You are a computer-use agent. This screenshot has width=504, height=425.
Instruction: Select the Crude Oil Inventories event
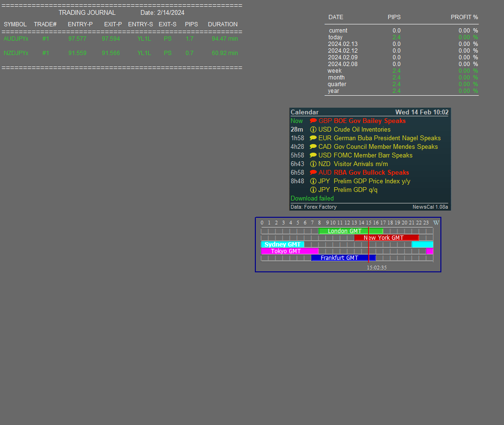pyautogui.click(x=362, y=130)
